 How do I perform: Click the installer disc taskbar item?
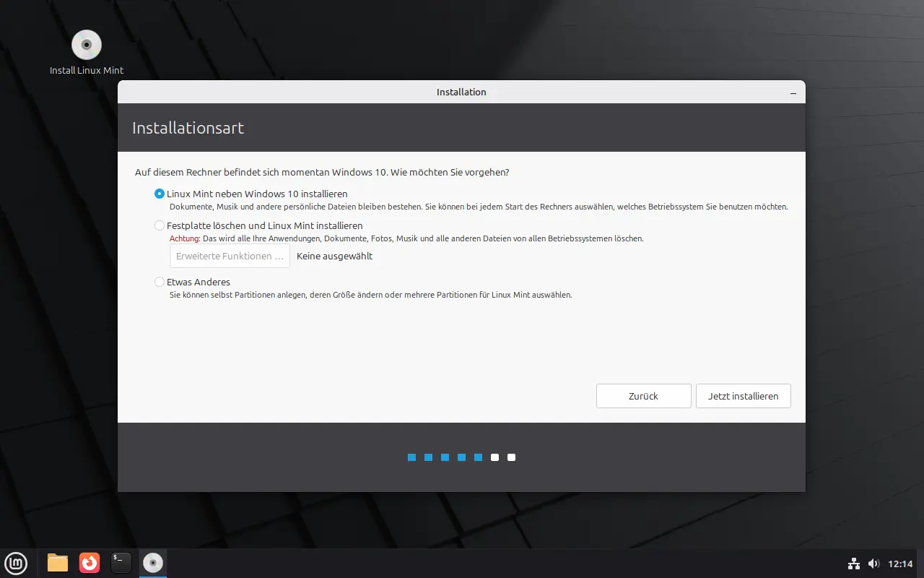(153, 562)
